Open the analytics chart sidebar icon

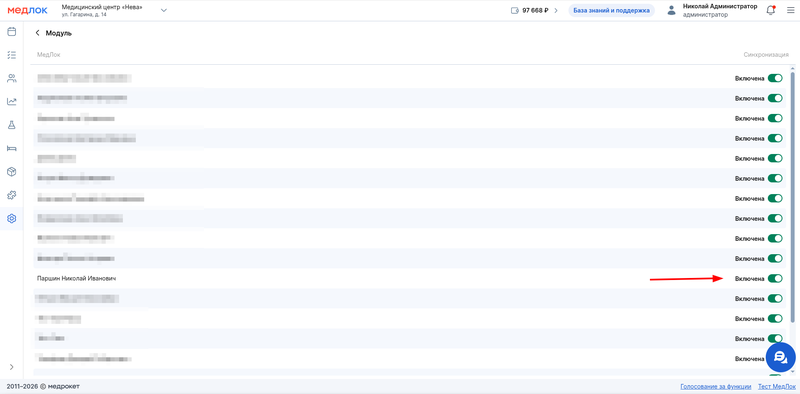(11, 102)
